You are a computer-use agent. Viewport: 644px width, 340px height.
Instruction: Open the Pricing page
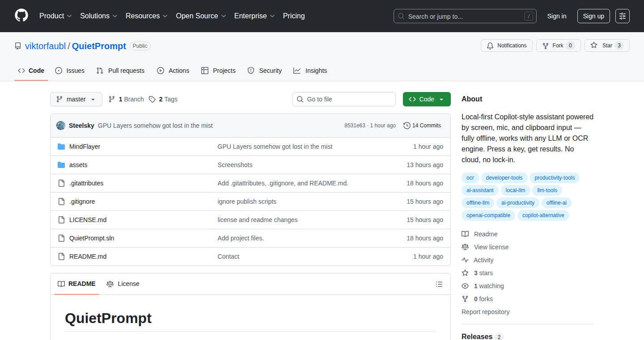(x=294, y=16)
